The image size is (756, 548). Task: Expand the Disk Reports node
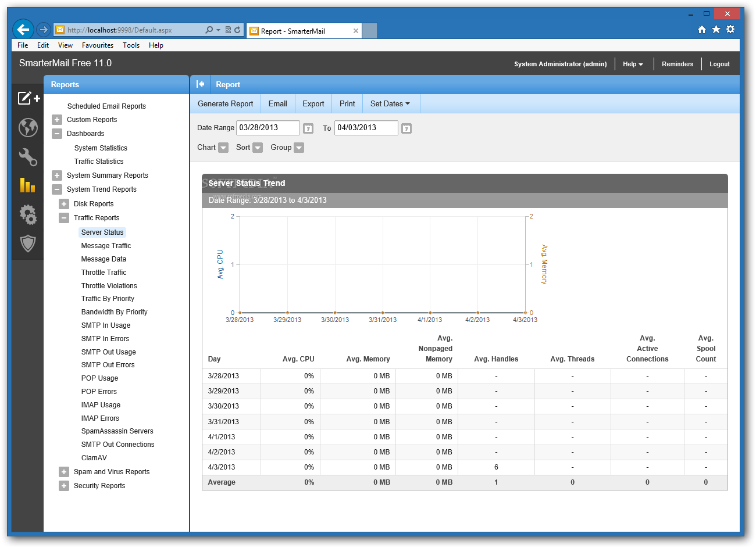click(64, 204)
